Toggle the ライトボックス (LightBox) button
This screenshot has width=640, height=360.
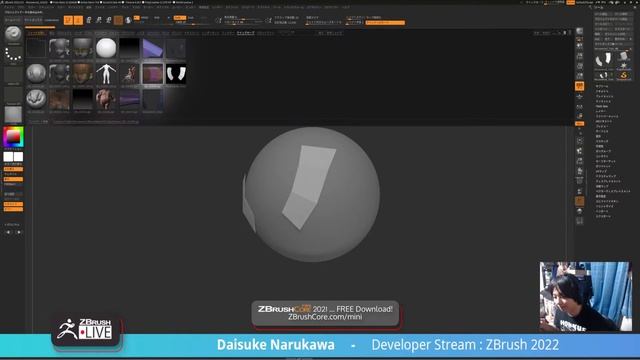click(x=33, y=20)
